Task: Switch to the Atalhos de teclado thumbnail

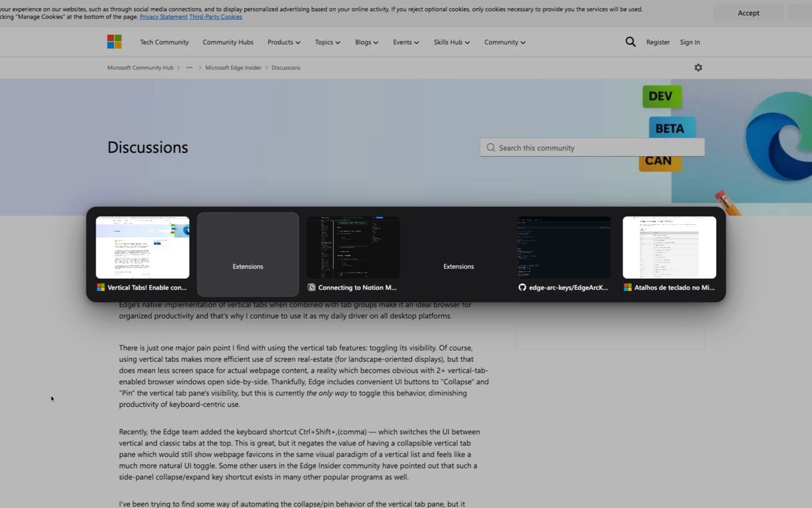Action: 669,248
